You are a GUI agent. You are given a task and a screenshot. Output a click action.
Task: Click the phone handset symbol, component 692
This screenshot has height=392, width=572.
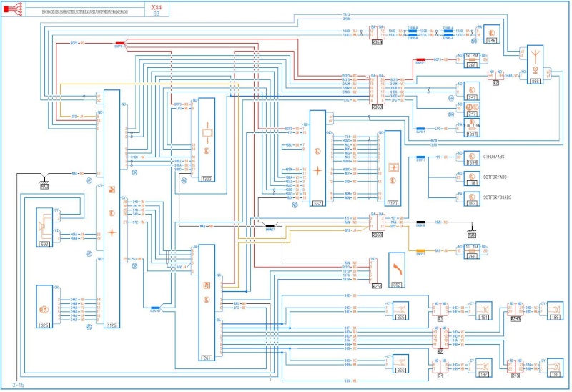pos(398,269)
